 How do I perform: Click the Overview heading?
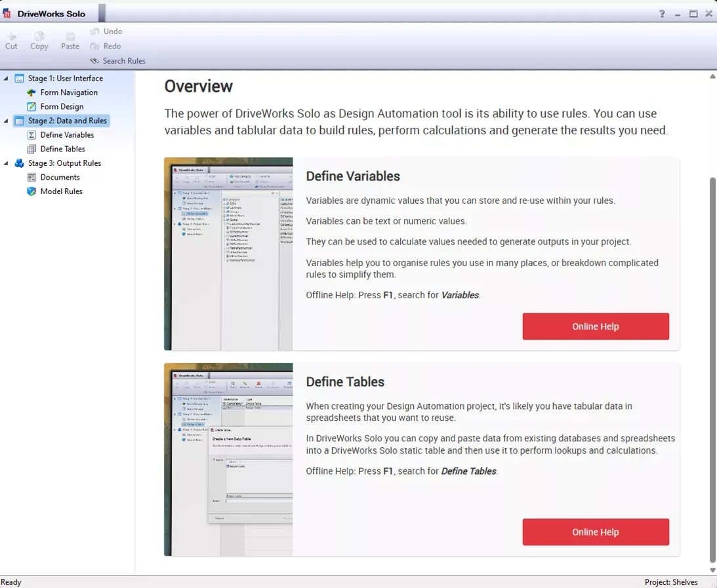click(x=199, y=86)
